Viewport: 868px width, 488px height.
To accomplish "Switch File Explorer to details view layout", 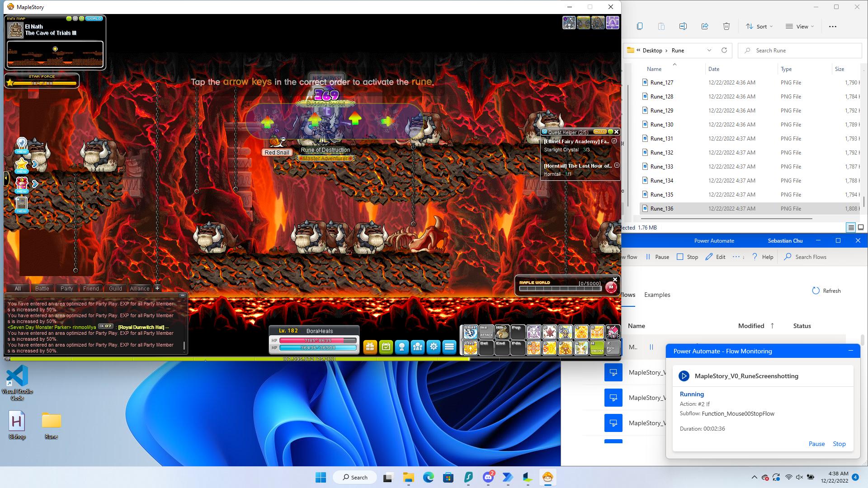I will 851,228.
